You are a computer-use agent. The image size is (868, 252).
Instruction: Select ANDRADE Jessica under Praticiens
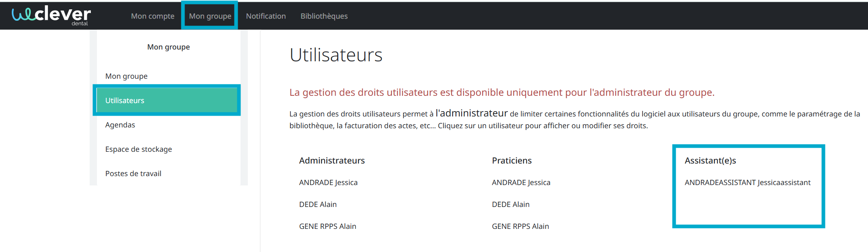coord(521,183)
